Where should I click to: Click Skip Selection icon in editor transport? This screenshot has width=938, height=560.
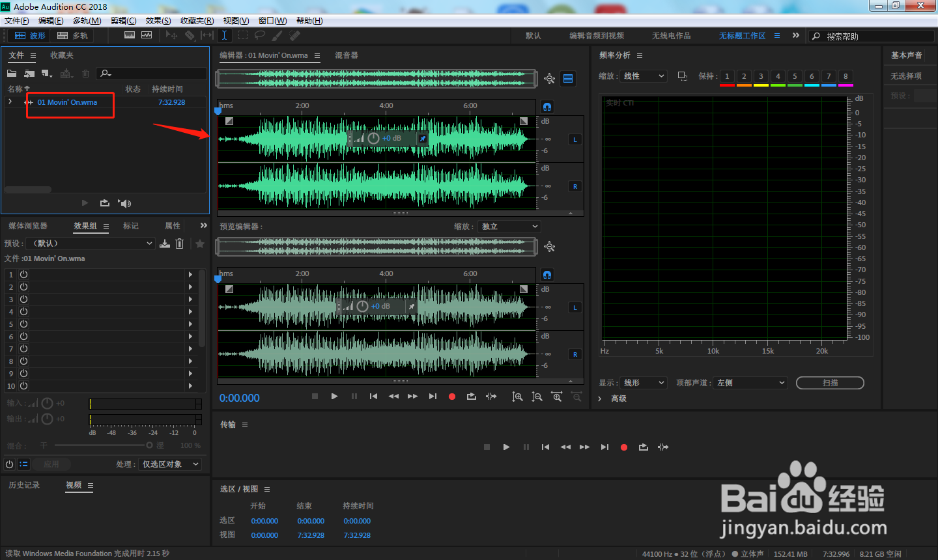[x=491, y=397]
